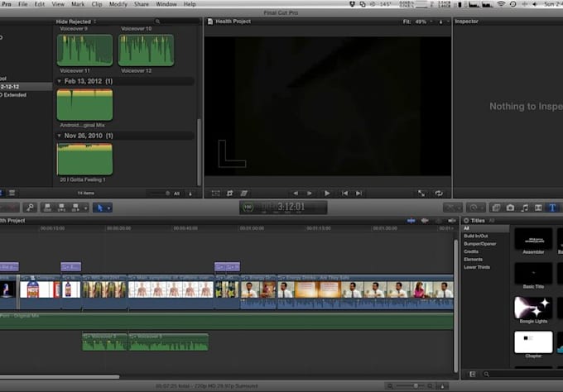This screenshot has height=392, width=563.
Task: Open edit options dropdown beside Append
Action: [x=85, y=208]
